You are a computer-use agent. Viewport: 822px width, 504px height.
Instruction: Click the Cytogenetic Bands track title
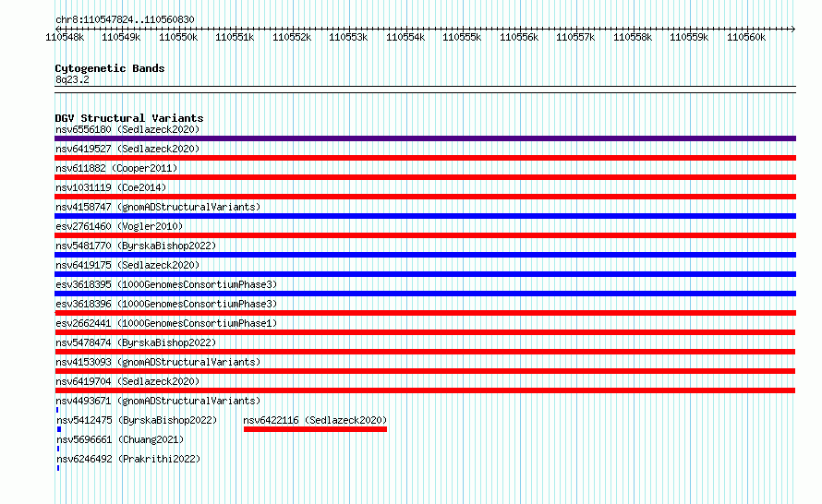[110, 68]
